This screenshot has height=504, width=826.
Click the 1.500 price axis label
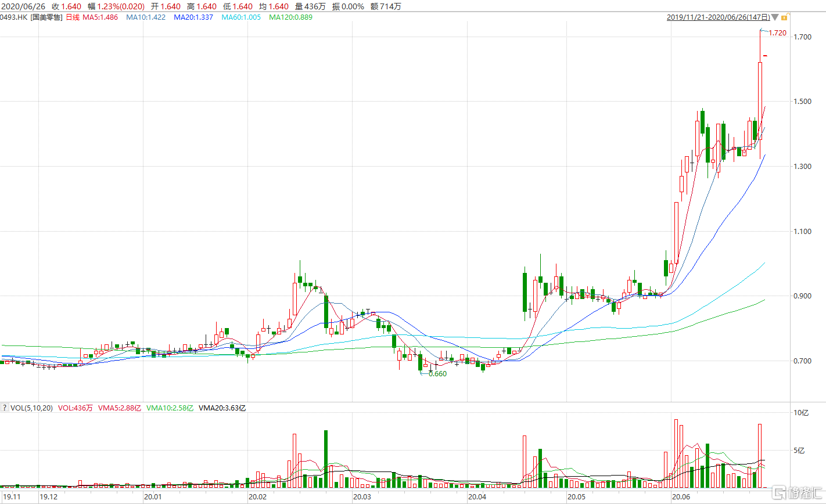pyautogui.click(x=802, y=102)
